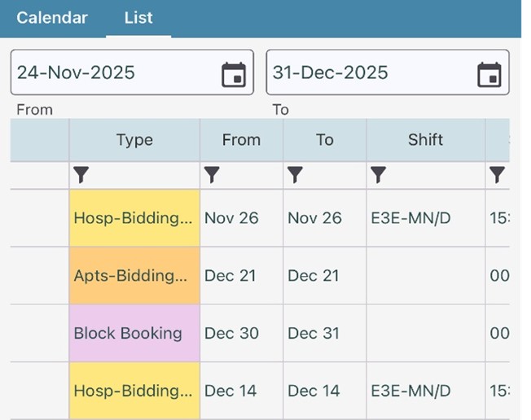Sort by the Shift column header
Screen dimensions: 531x420
tap(425, 140)
